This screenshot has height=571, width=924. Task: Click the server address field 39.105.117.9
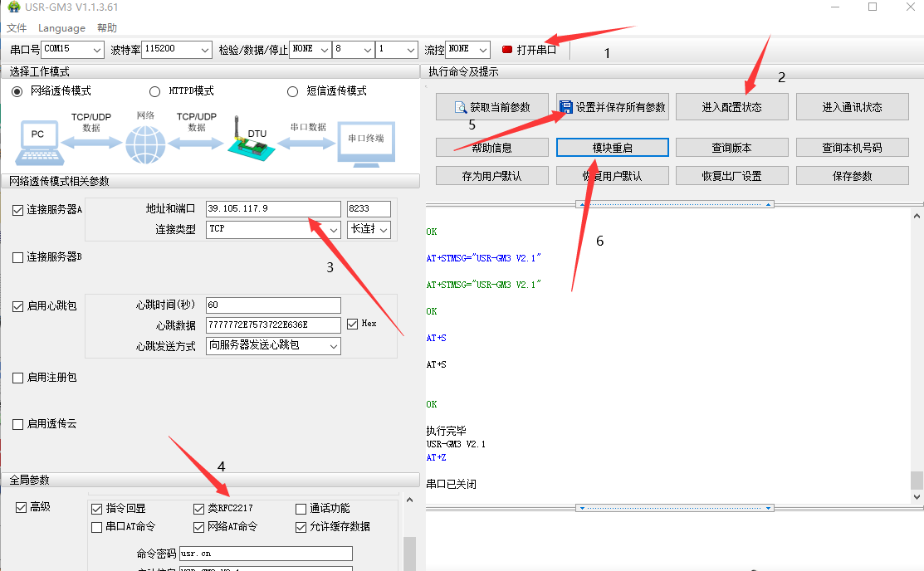point(273,209)
